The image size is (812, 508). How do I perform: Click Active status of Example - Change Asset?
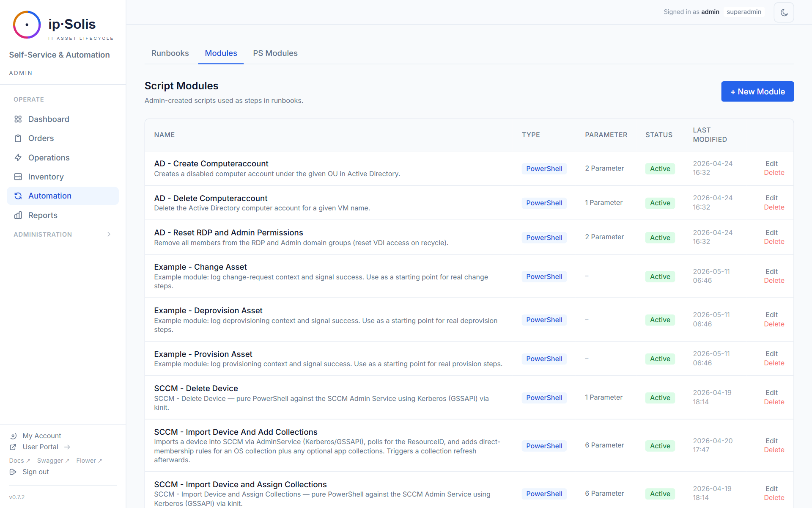pyautogui.click(x=660, y=277)
